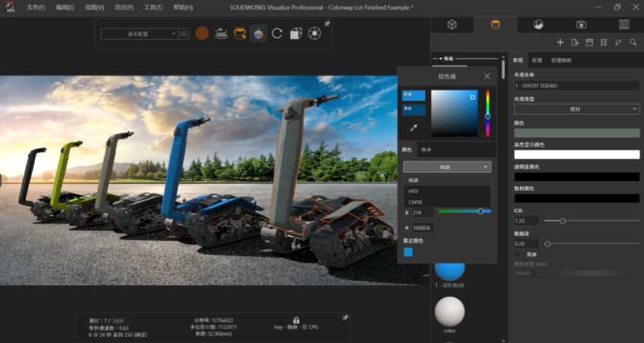Close the 拾色器 color picker dialog
644x343 pixels.
[487, 76]
